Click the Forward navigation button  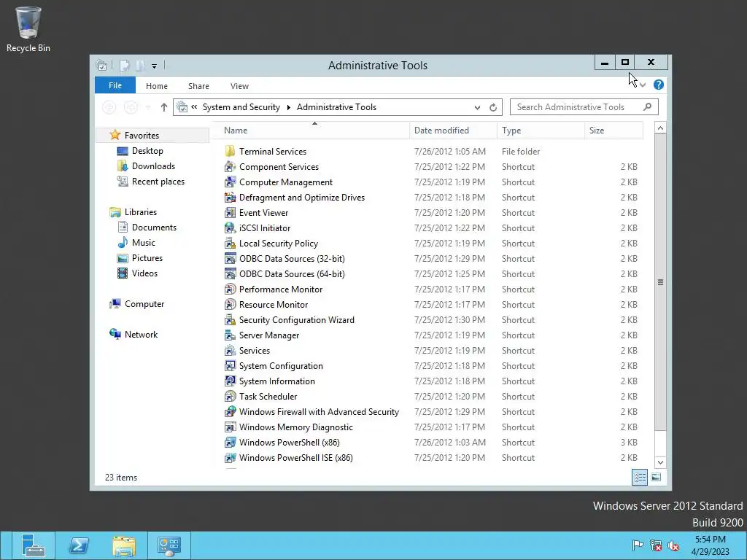pos(131,108)
